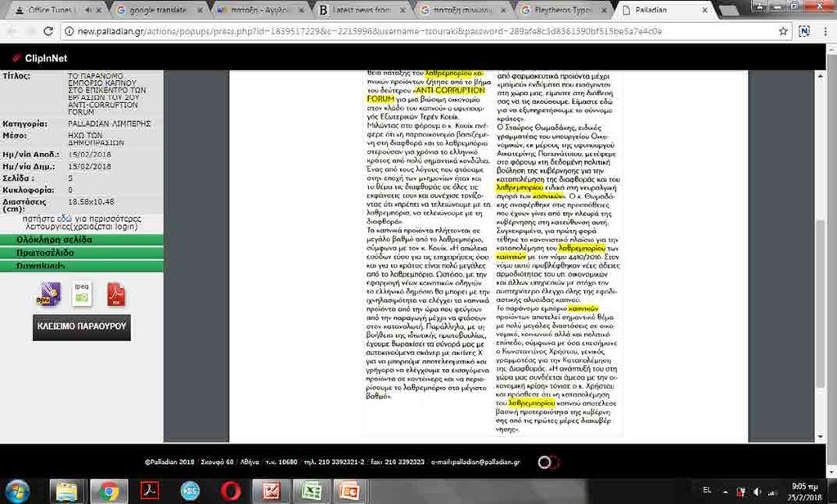View site information icon in address bar
837x504 pixels.
tap(69, 31)
